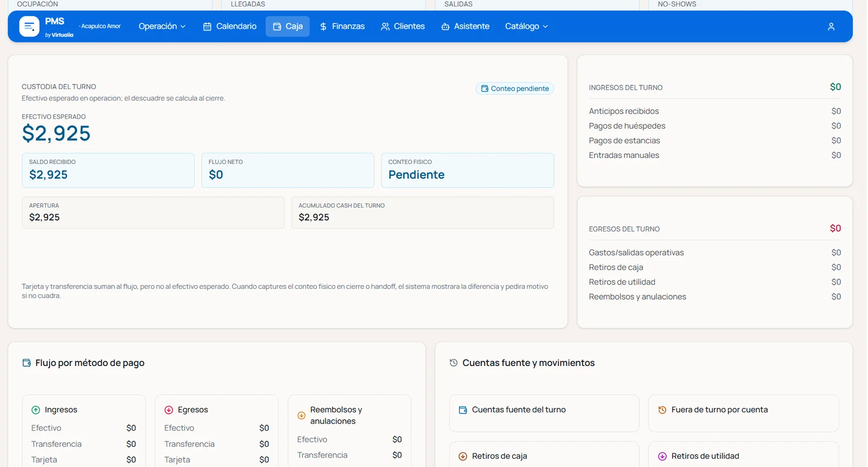Open the Asistente section
This screenshot has height=467, width=868.
click(465, 26)
